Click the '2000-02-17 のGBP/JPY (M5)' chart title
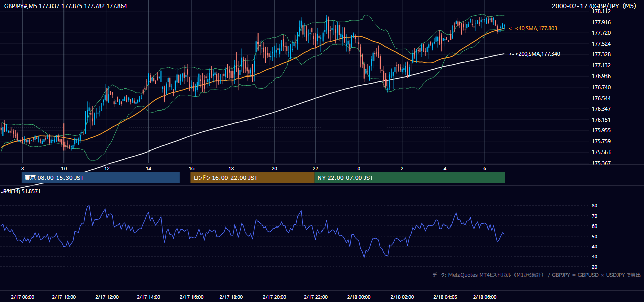The height and width of the screenshot is (302, 644). click(595, 6)
